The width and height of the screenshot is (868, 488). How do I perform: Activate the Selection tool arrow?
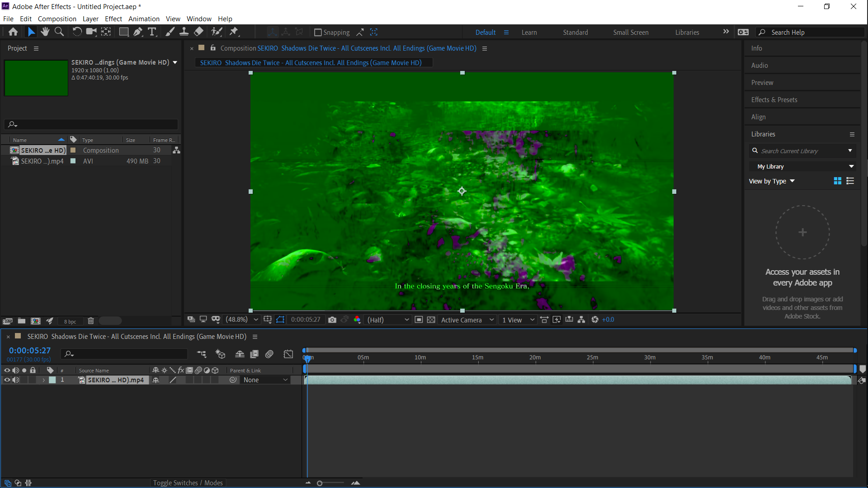tap(31, 32)
